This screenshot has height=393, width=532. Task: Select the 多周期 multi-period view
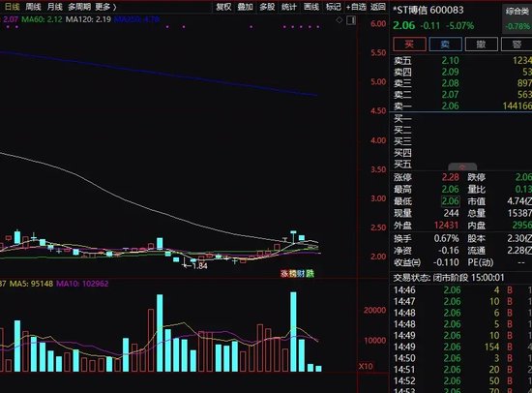pos(79,7)
